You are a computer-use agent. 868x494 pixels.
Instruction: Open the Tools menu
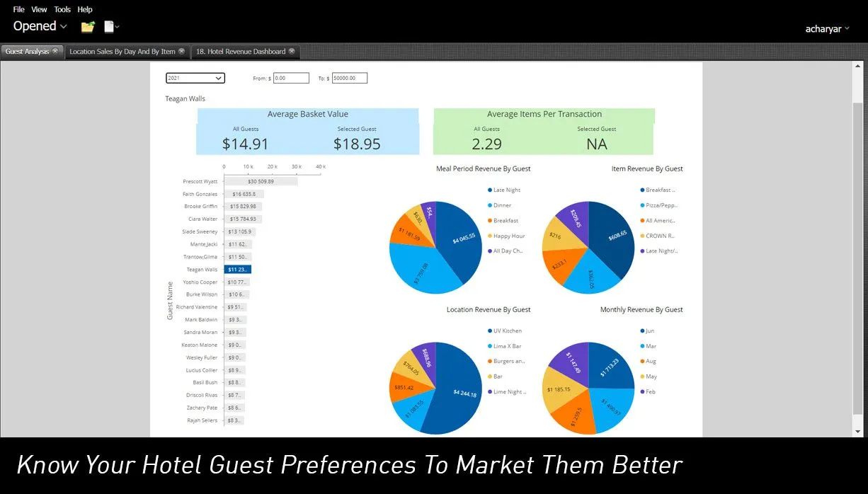pos(62,9)
